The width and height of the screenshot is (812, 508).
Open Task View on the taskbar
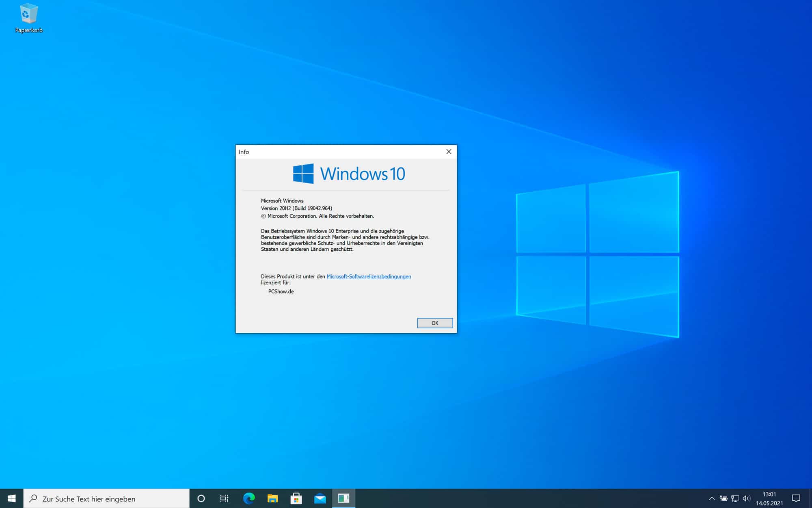coord(224,498)
